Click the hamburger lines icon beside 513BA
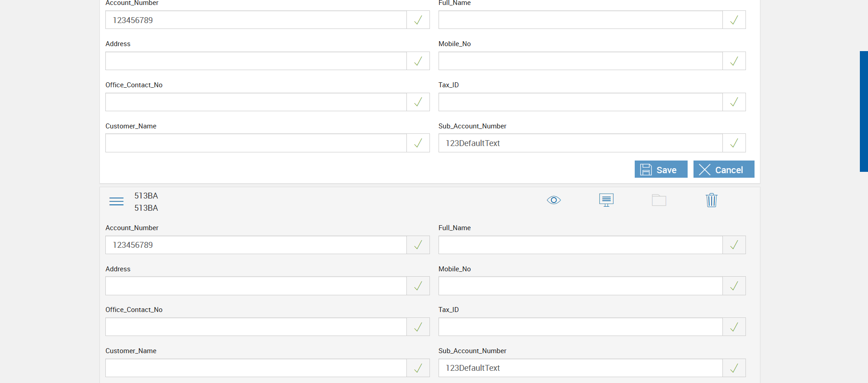868x383 pixels. pyautogui.click(x=116, y=201)
